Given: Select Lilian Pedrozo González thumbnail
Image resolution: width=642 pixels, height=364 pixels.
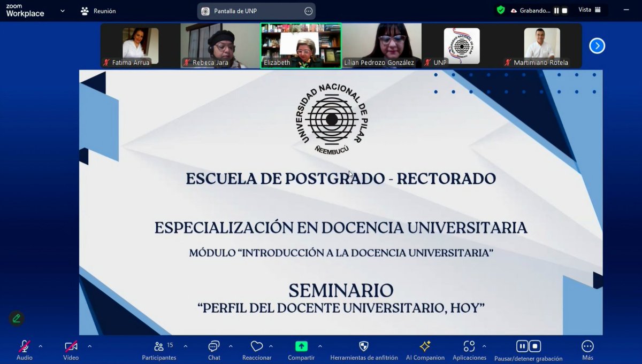Looking at the screenshot, I should pos(381,46).
